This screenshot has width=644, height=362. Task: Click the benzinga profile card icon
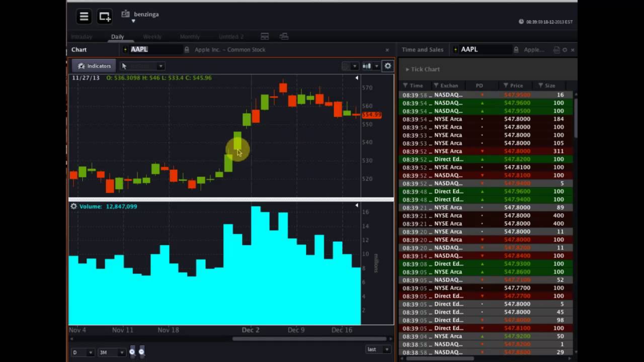point(126,14)
